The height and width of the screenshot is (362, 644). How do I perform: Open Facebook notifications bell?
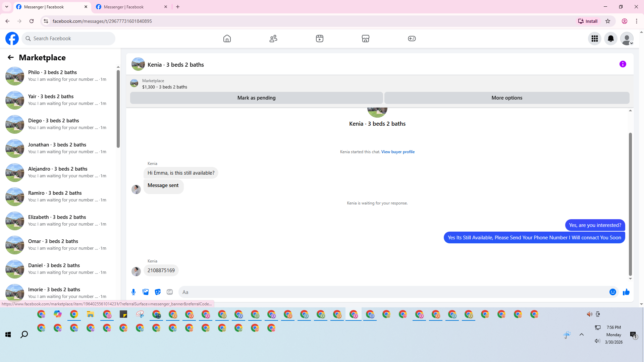click(610, 39)
